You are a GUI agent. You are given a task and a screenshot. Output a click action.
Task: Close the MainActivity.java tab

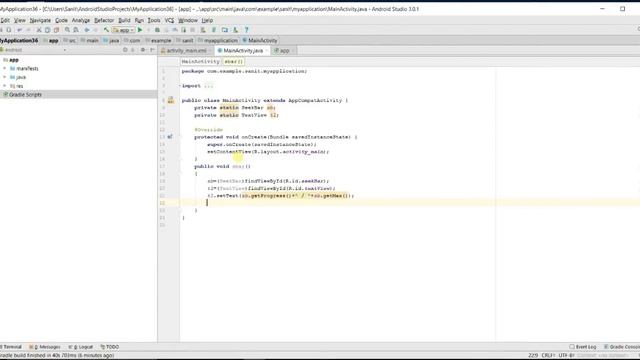pyautogui.click(x=267, y=51)
